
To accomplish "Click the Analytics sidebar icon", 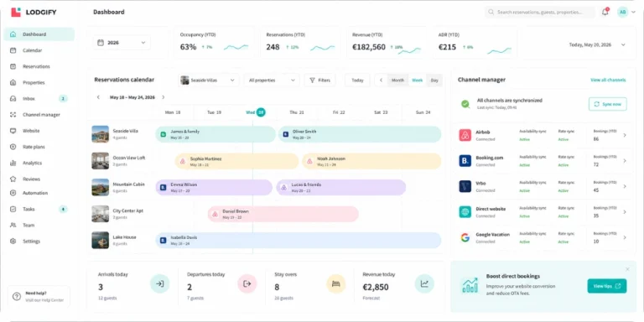I will [13, 163].
